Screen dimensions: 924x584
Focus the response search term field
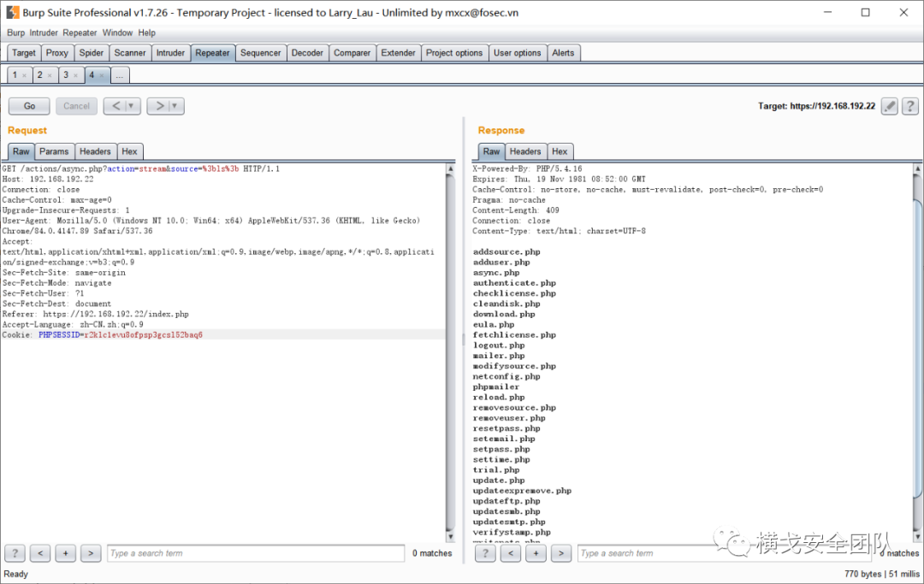pos(725,553)
